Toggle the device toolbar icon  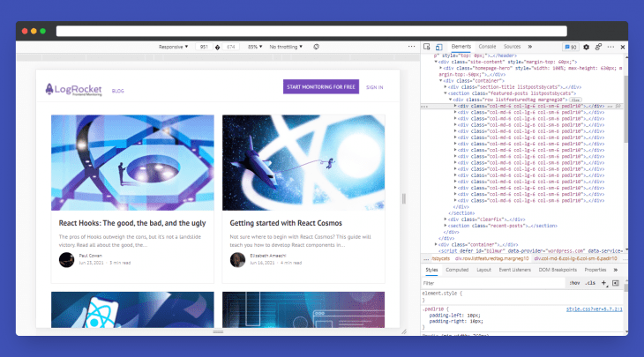click(x=438, y=48)
